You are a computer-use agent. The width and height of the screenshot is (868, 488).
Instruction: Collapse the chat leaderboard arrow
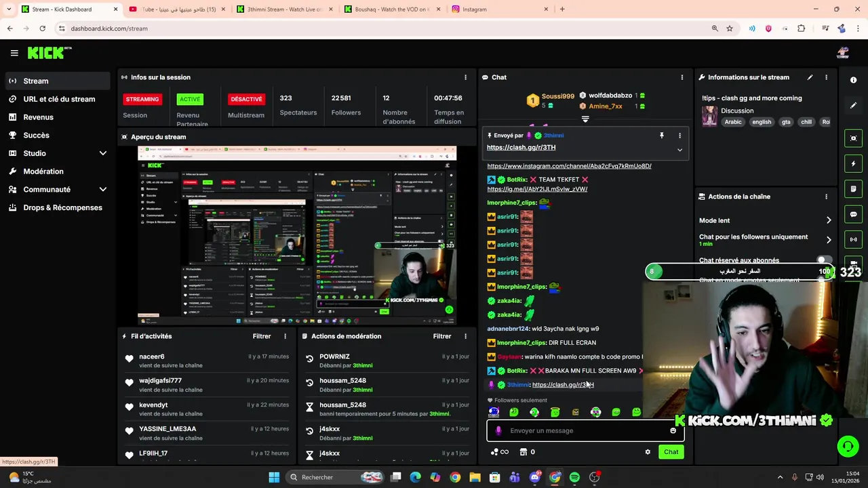[x=585, y=119]
